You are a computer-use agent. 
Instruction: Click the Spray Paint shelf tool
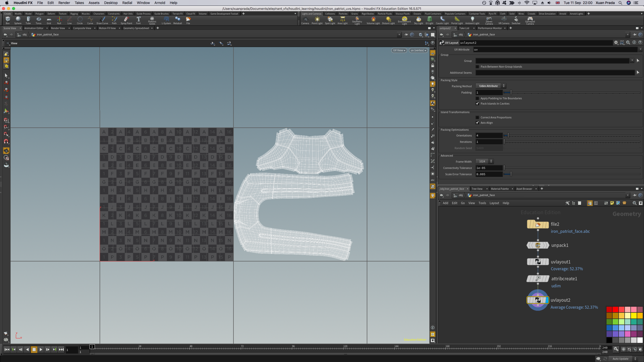[126, 20]
